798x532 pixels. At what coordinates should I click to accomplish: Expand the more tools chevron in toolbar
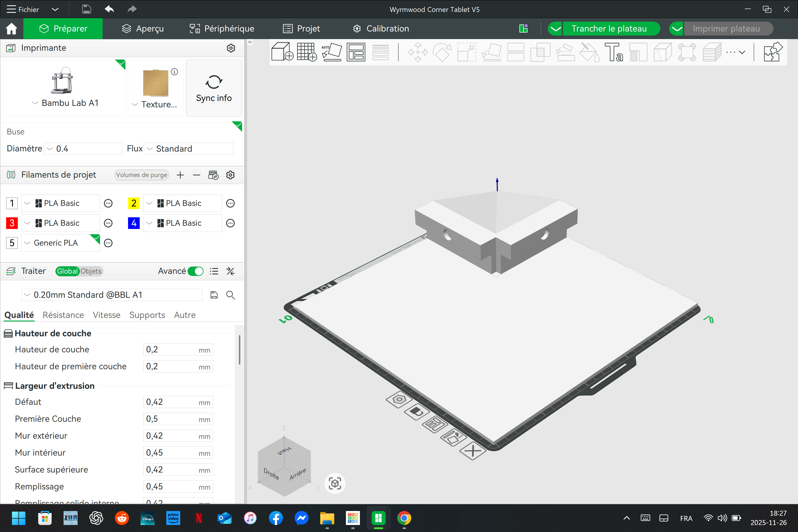click(742, 52)
